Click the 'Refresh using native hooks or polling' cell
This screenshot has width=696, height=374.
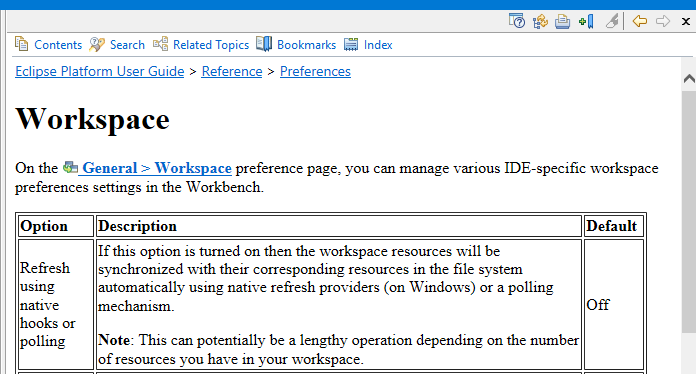[56, 304]
